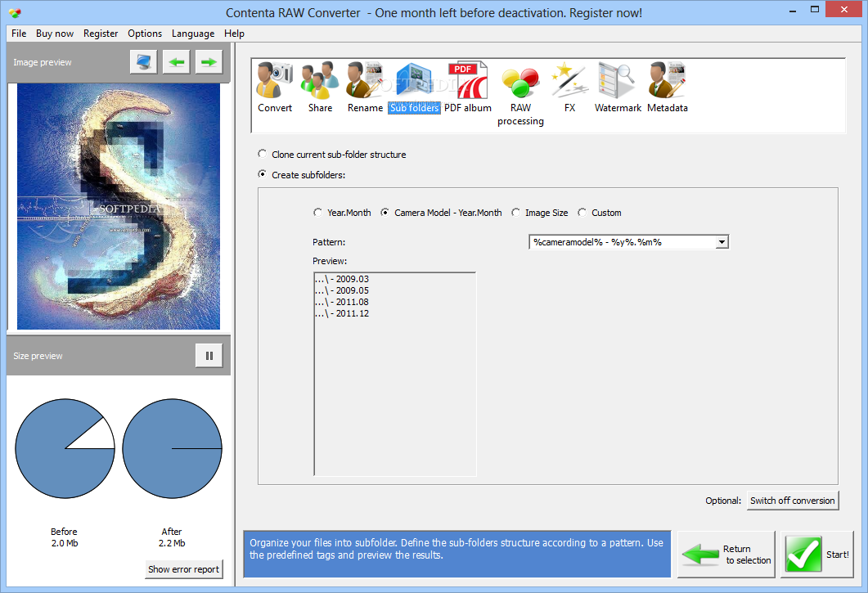
Task: Choose the Year.Month radio button
Action: (x=342, y=213)
